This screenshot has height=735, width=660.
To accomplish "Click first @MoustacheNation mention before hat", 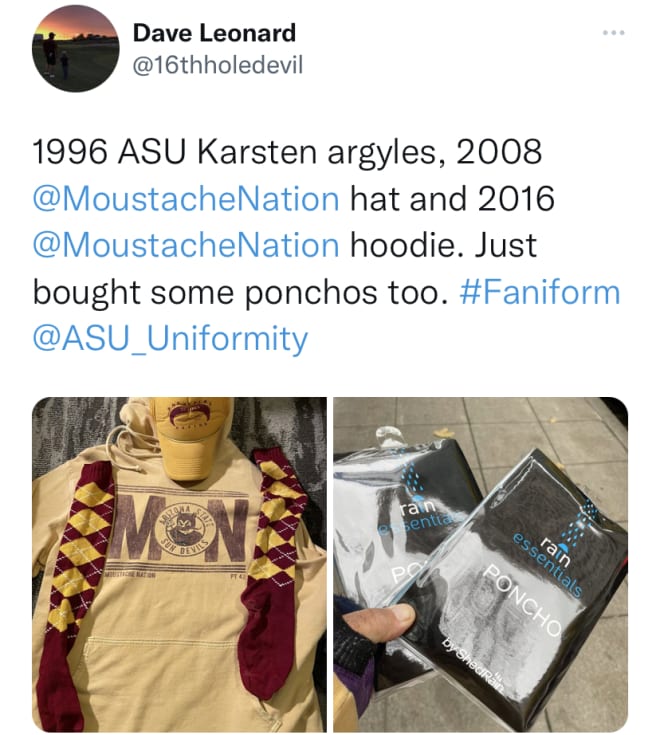I will 186,198.
